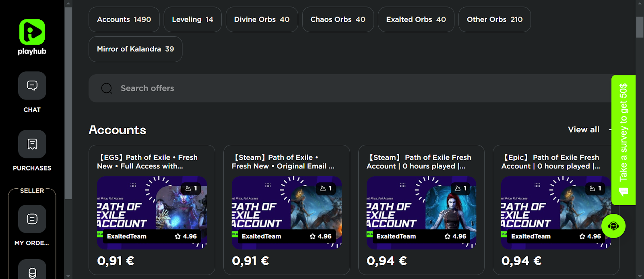Image resolution: width=644 pixels, height=279 pixels.
Task: Open the Other Orbs category
Action: [x=494, y=19]
